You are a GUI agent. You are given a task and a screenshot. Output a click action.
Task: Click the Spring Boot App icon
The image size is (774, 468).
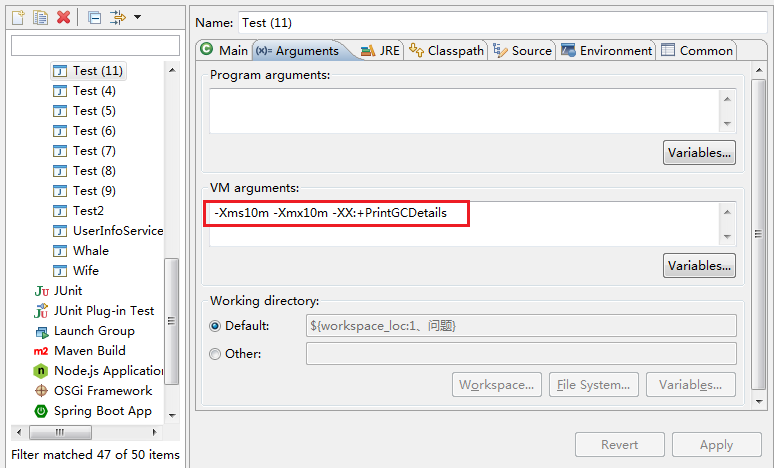(x=41, y=411)
